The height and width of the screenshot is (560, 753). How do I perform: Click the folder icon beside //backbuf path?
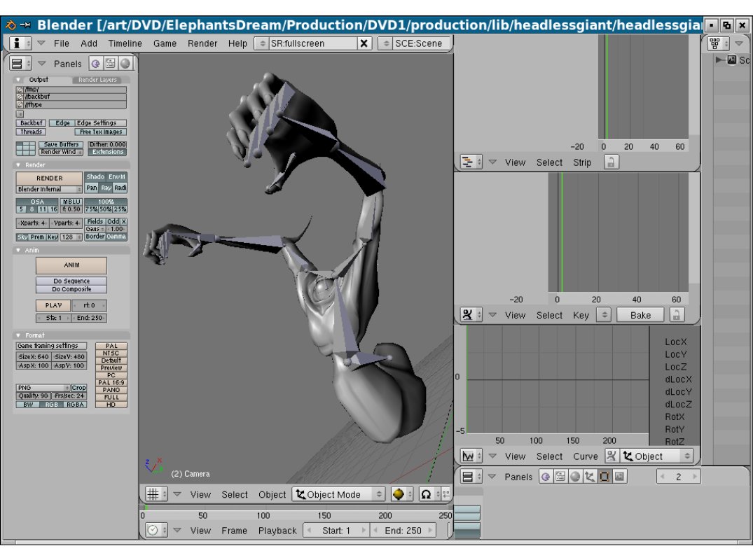(20, 97)
